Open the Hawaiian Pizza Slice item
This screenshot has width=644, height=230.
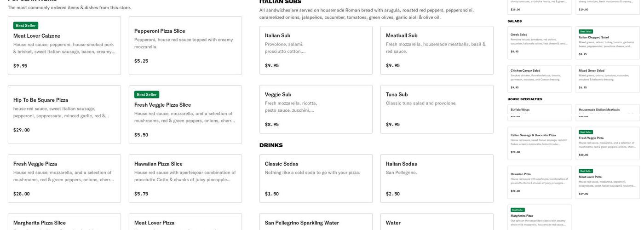pyautogui.click(x=185, y=178)
